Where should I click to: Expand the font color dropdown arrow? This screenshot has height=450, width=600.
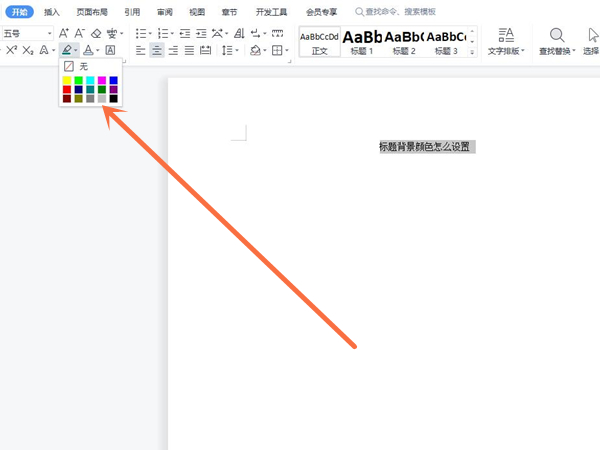[98, 51]
